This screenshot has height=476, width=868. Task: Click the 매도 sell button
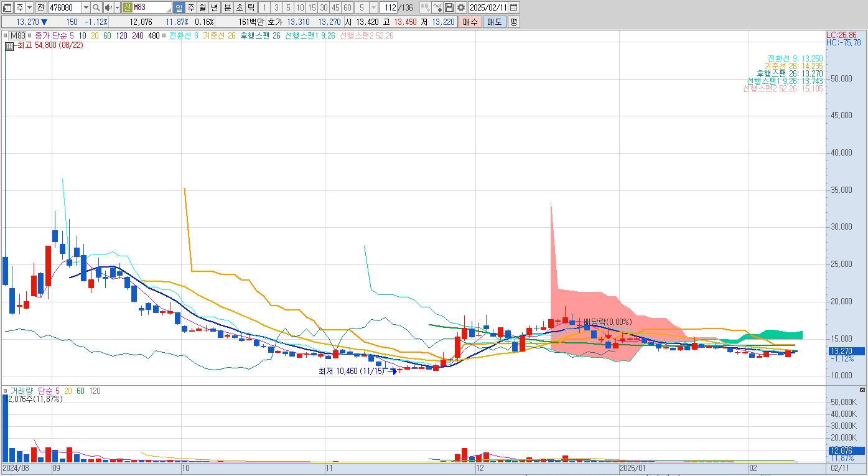494,22
